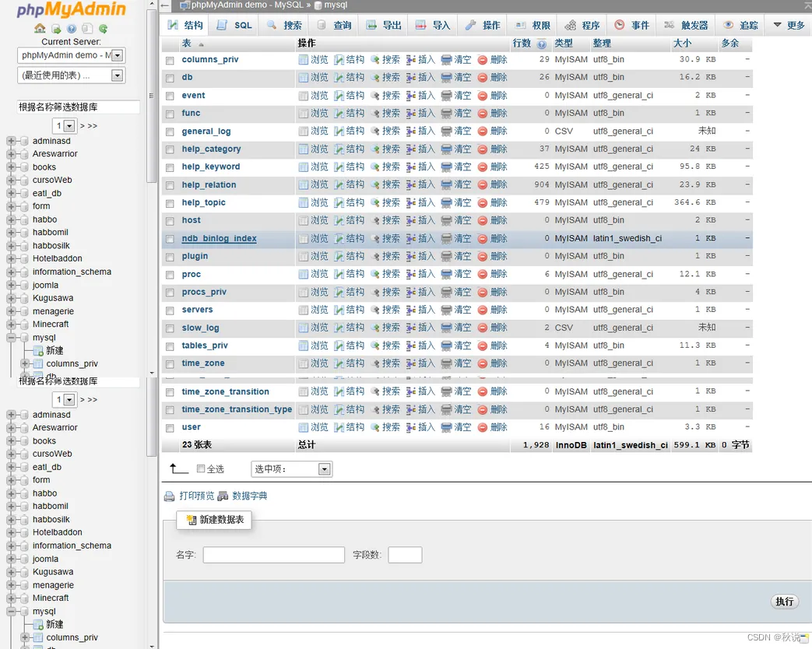The width and height of the screenshot is (812, 649).
Task: Click the data dictionary icon
Action: coord(223,496)
